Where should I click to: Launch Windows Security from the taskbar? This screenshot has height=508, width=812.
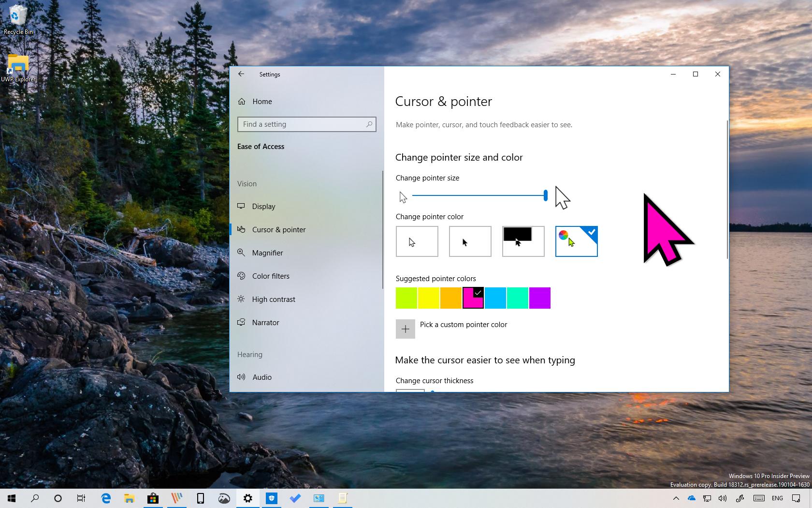click(x=272, y=498)
